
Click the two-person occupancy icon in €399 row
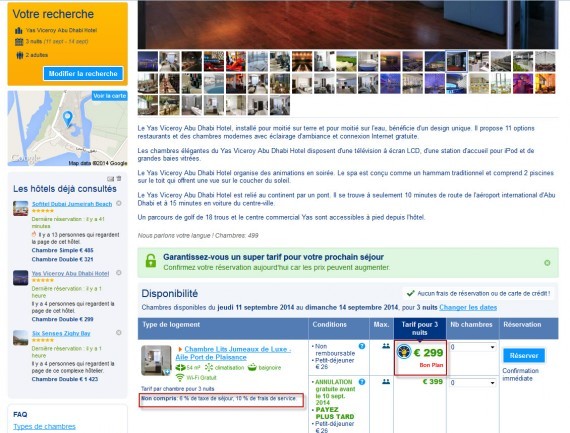click(386, 382)
